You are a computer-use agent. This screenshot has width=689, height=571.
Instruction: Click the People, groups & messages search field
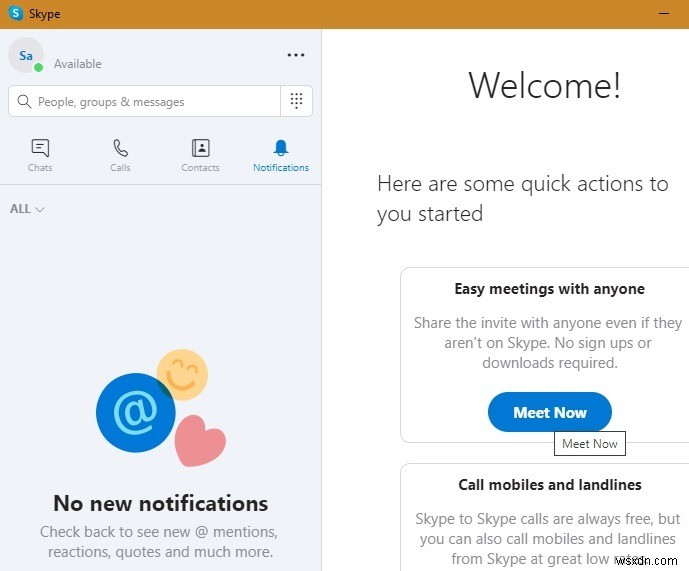[x=144, y=102]
